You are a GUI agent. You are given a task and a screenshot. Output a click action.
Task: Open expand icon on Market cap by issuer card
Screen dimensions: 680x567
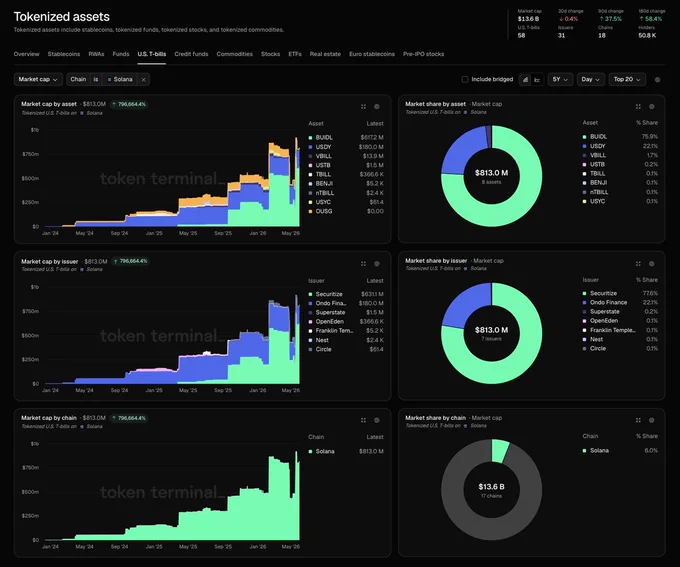coord(363,264)
